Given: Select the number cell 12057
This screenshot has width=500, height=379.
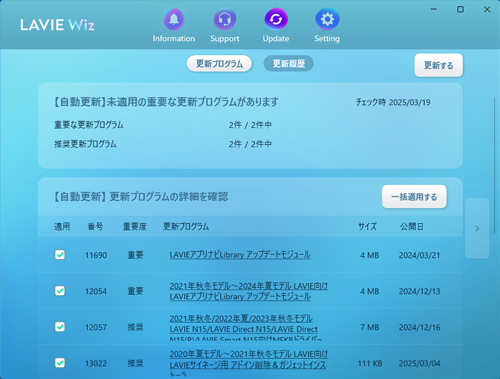Looking at the screenshot, I should [96, 327].
